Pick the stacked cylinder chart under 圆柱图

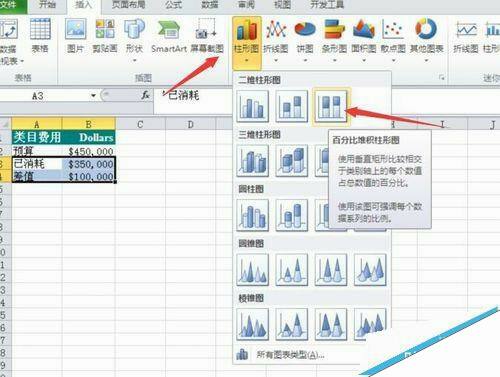pyautogui.click(x=292, y=215)
